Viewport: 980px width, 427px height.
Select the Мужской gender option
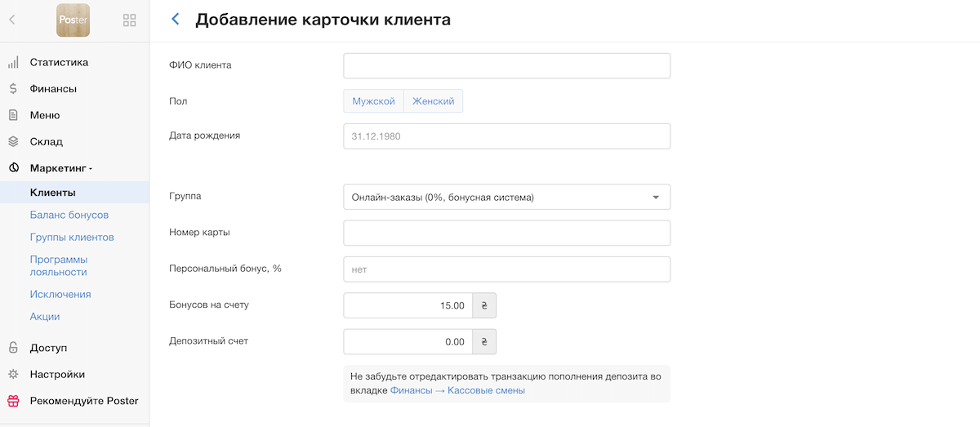click(x=373, y=101)
